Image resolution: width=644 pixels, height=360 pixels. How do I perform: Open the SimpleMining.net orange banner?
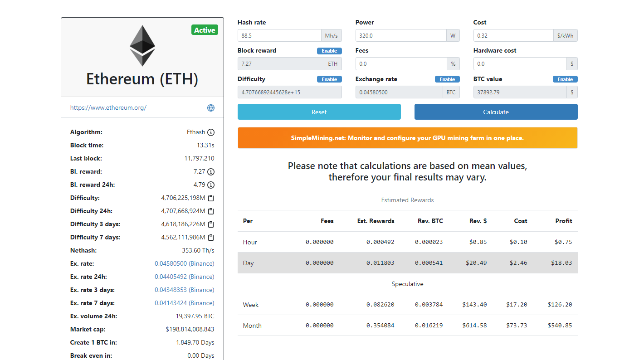tap(408, 138)
